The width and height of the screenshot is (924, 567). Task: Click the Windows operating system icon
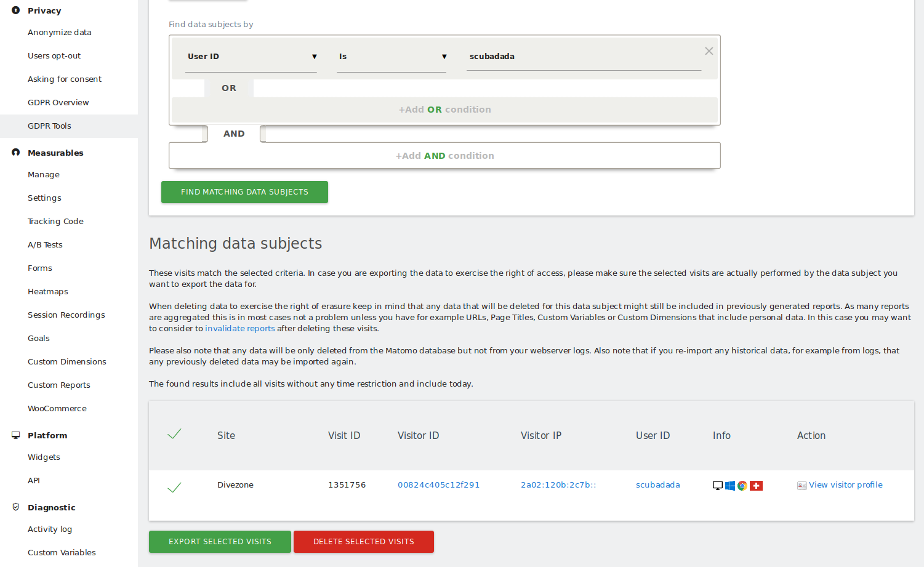730,485
